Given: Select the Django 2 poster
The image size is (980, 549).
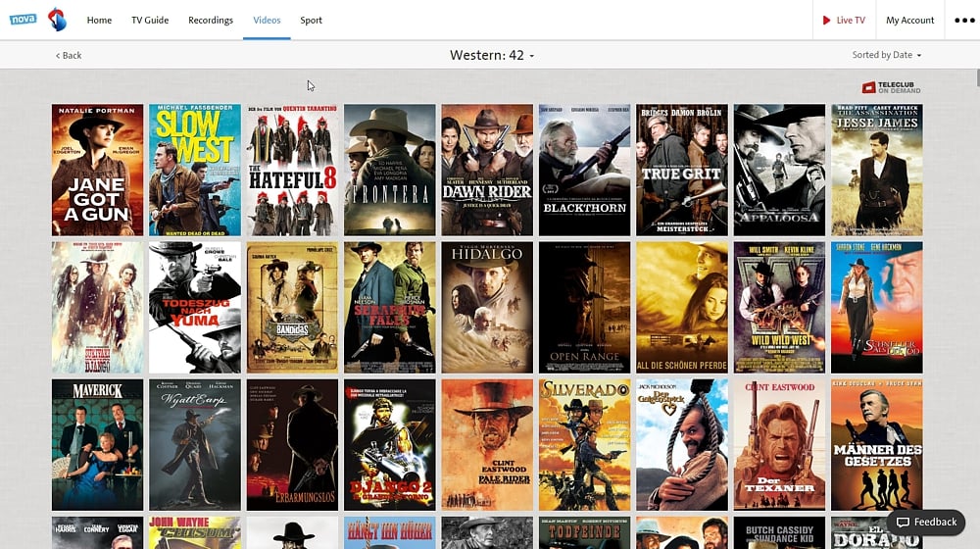Looking at the screenshot, I should [x=390, y=445].
